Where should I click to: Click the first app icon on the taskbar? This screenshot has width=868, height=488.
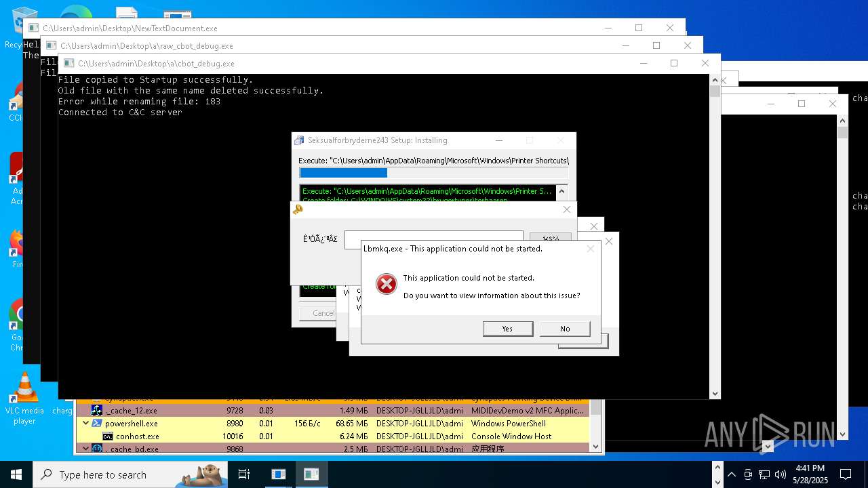click(x=279, y=474)
